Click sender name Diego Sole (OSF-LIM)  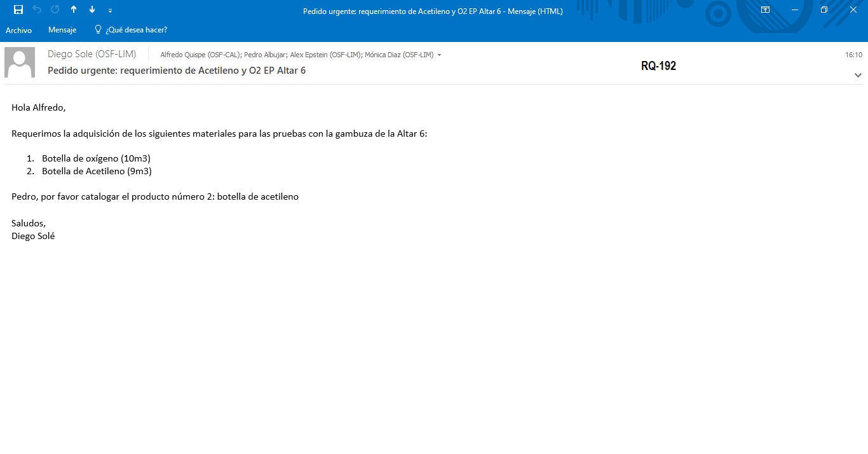[x=92, y=54]
